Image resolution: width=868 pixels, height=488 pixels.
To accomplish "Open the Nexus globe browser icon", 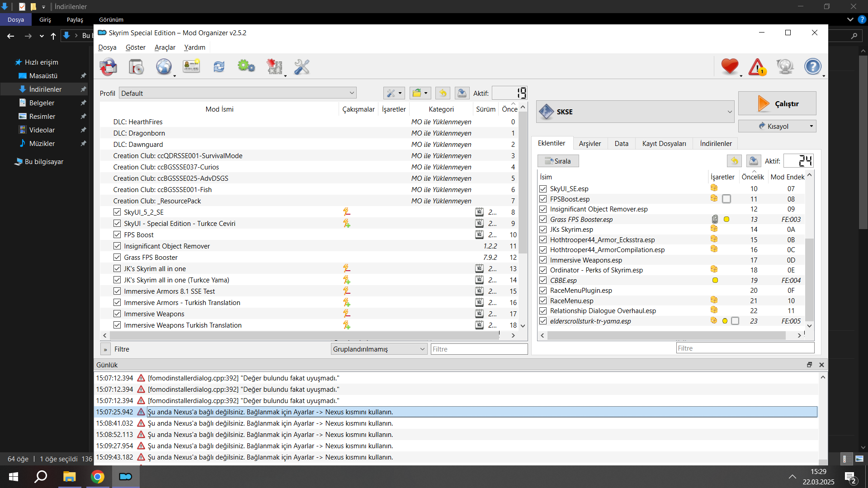I will pos(164,67).
